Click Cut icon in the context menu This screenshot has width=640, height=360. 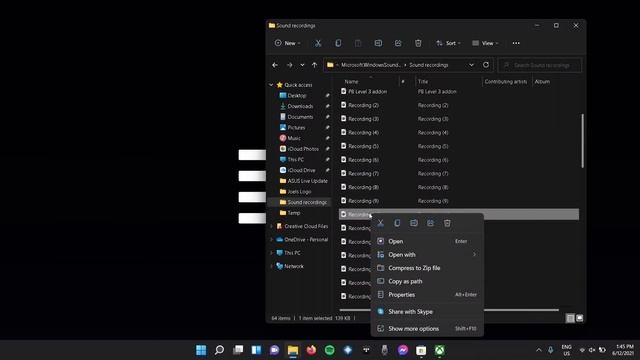380,223
